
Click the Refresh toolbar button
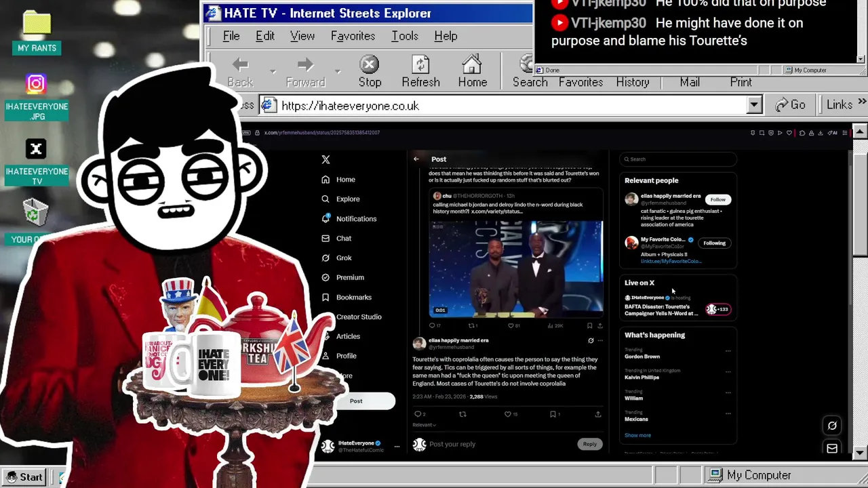point(420,72)
